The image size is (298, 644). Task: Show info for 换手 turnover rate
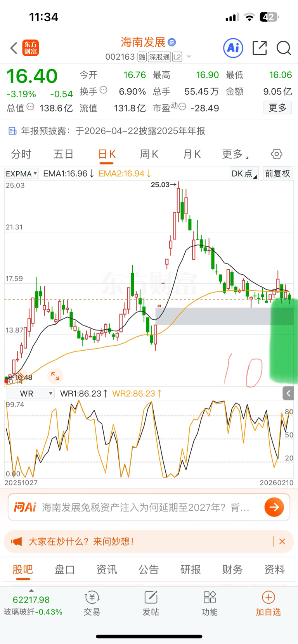104,90
